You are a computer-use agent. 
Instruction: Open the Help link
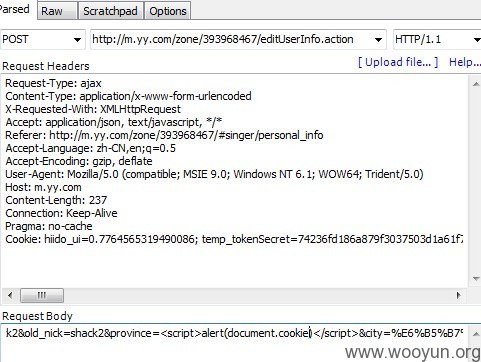465,62
